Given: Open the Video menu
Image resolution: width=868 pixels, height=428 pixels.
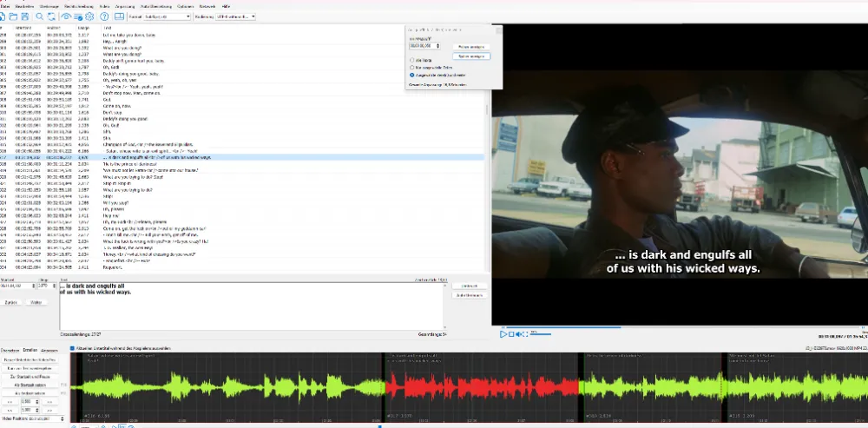Looking at the screenshot, I should 104,5.
